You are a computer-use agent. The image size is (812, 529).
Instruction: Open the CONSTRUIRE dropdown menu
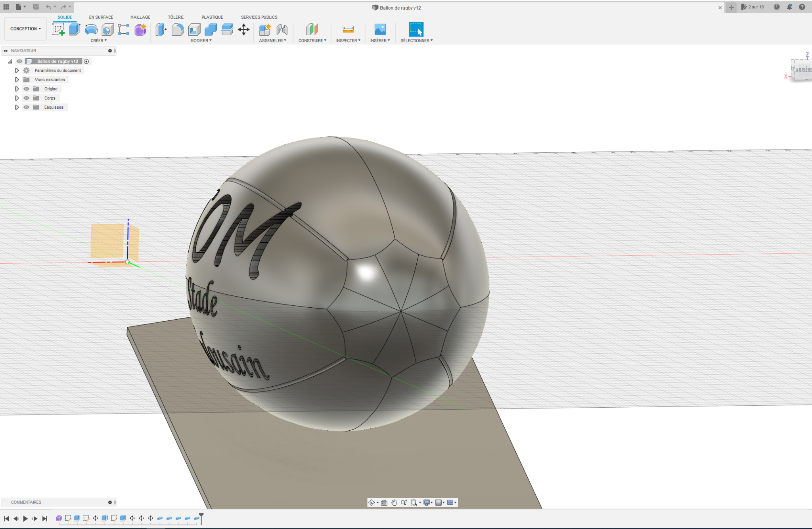point(312,40)
